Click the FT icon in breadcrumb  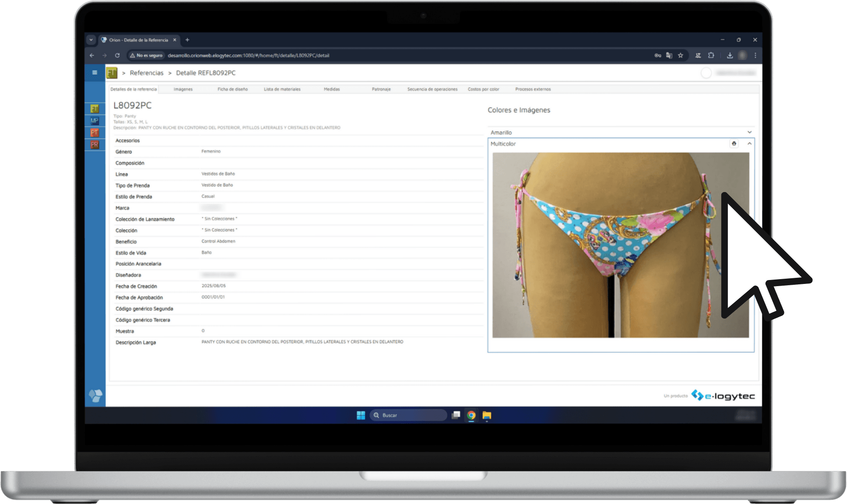coord(112,73)
